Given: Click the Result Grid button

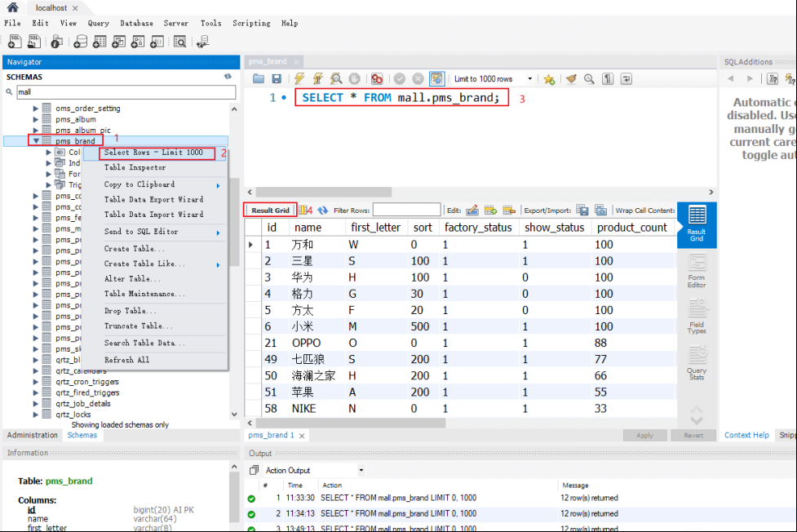Looking at the screenshot, I should pos(270,210).
